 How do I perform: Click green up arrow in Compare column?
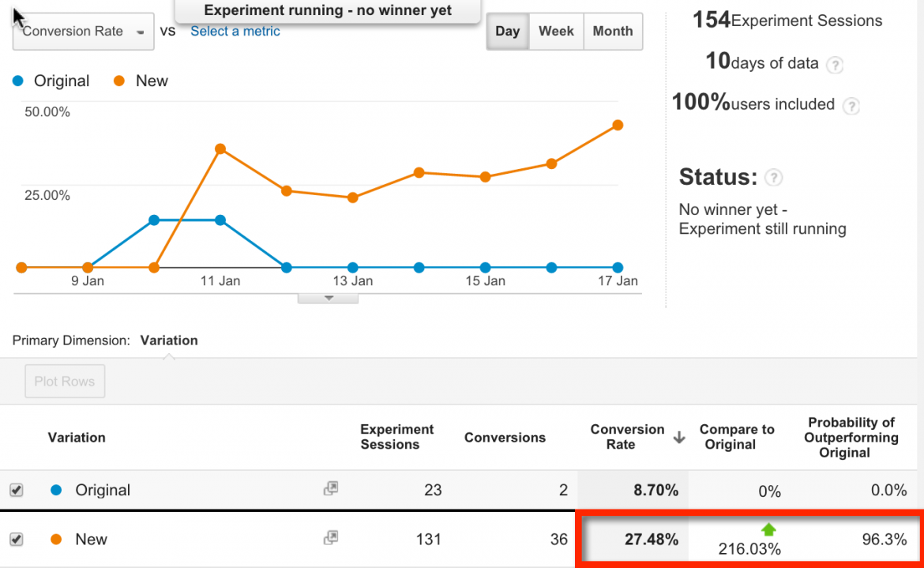click(x=768, y=529)
